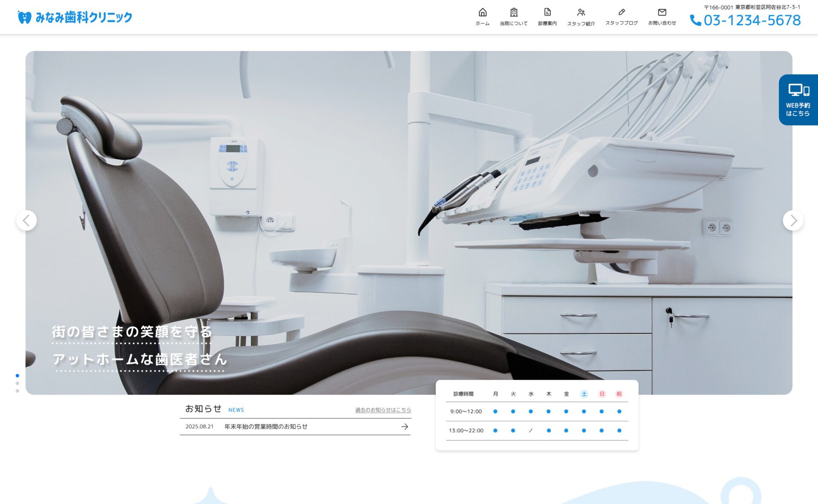Select the first slider pagination dot
Viewport: 818px width, 504px height.
(x=17, y=375)
